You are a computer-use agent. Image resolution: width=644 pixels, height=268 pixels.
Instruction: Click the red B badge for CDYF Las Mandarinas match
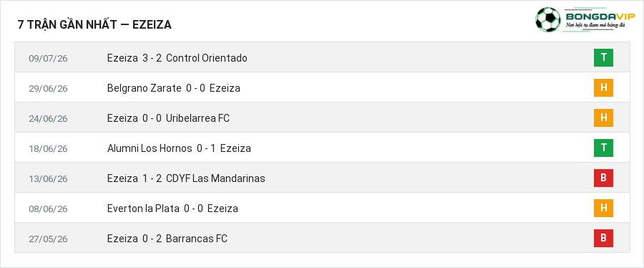[603, 178]
